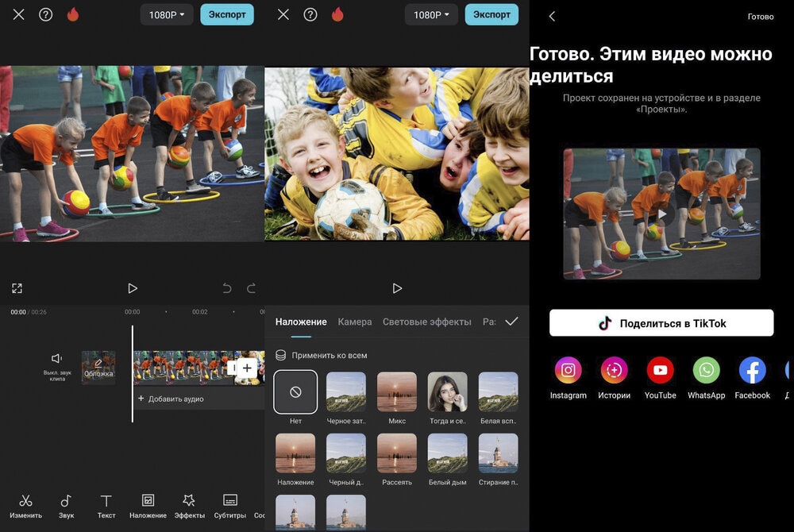
Task: Click Поделиться в TikTok button
Action: [x=662, y=323]
